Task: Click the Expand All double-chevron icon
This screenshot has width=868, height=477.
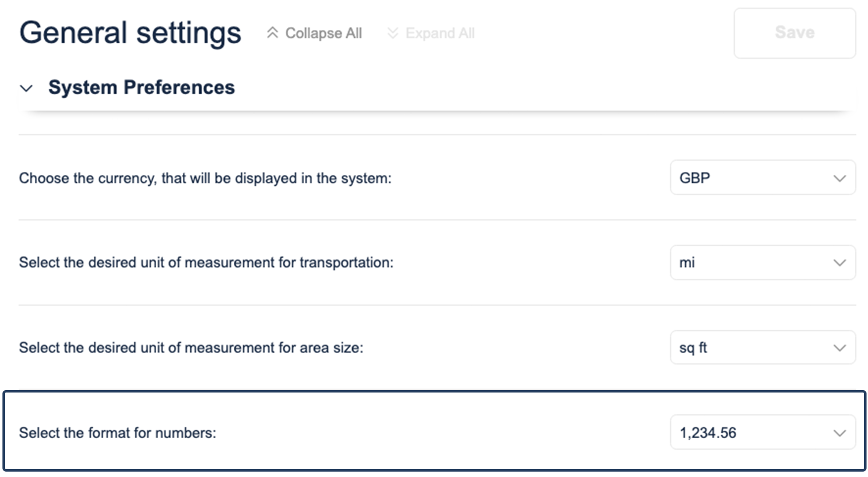Action: [x=392, y=33]
